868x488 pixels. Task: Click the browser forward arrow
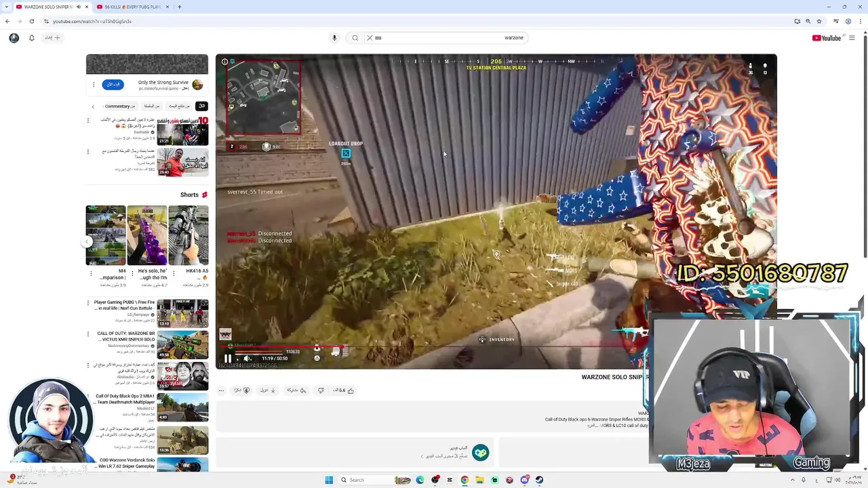pos(19,21)
